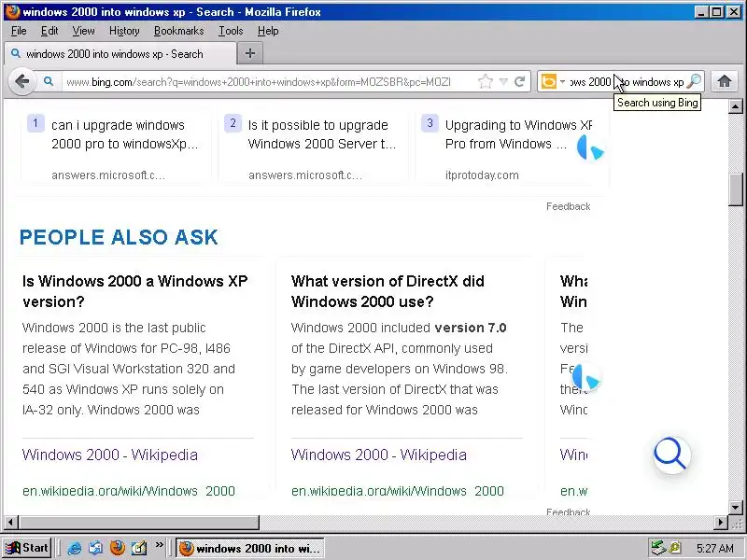Select the 'windows 2000 into windows xp - Search' tab
747x560 pixels.
[120, 54]
